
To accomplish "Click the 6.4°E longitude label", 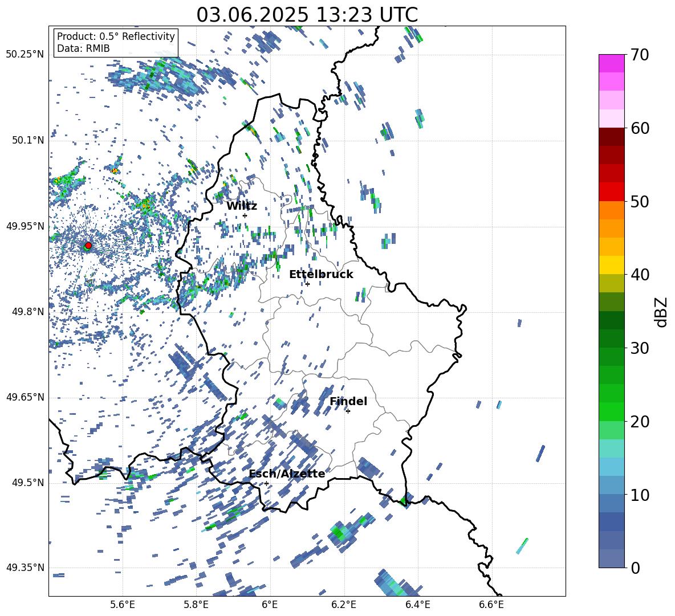I will click(x=418, y=605).
